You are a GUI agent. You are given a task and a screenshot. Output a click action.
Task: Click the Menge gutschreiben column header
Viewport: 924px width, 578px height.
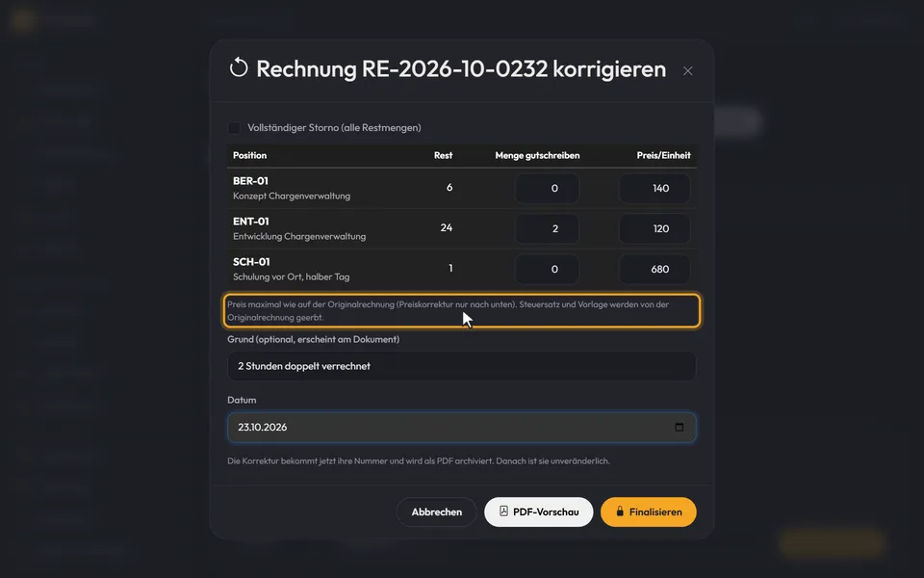pyautogui.click(x=537, y=156)
